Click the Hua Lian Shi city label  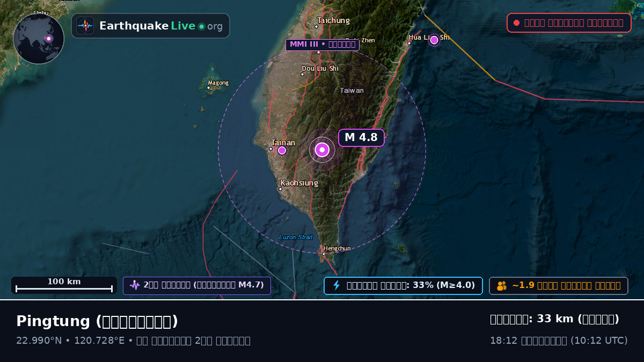429,38
